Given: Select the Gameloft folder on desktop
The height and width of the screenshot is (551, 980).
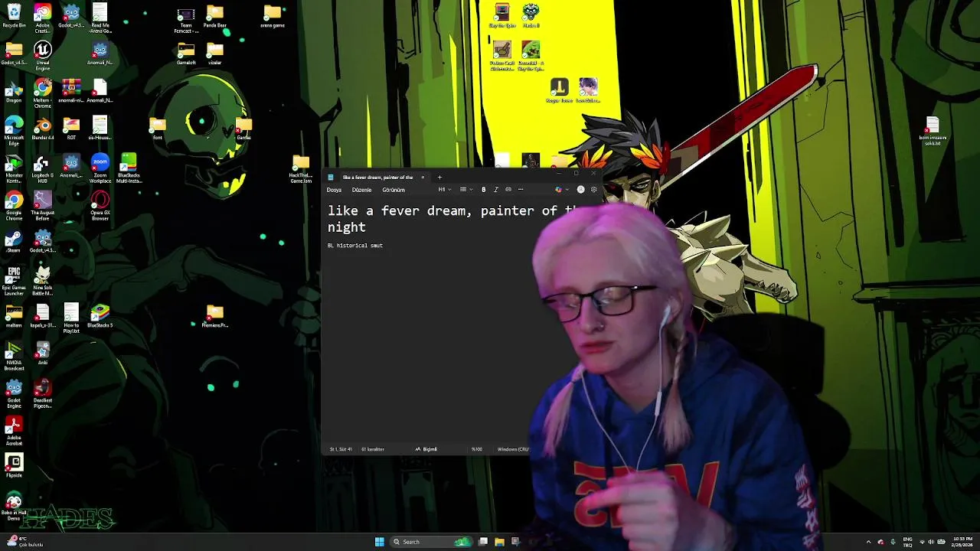Looking at the screenshot, I should coord(185,54).
